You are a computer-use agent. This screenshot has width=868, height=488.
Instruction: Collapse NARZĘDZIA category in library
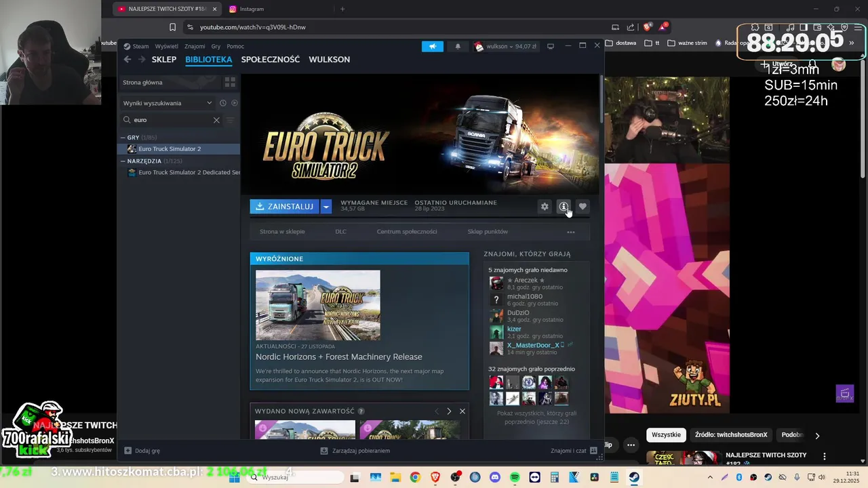pyautogui.click(x=123, y=161)
